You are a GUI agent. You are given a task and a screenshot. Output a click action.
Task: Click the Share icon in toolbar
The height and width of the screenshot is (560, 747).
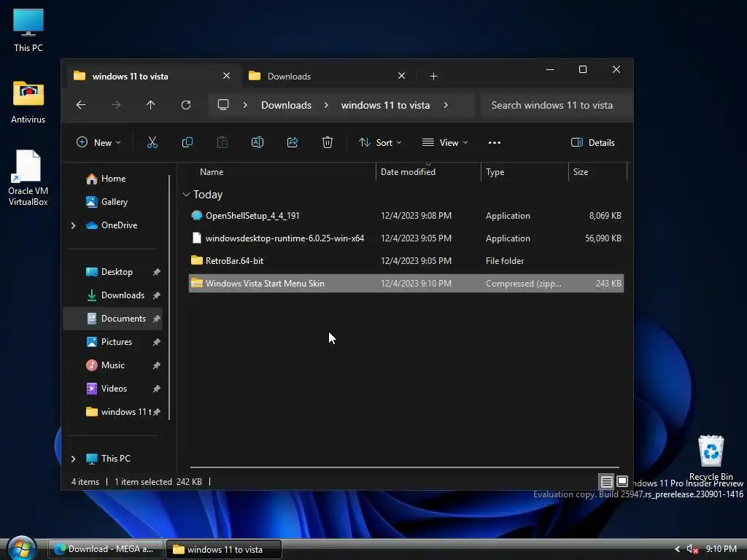click(x=293, y=142)
